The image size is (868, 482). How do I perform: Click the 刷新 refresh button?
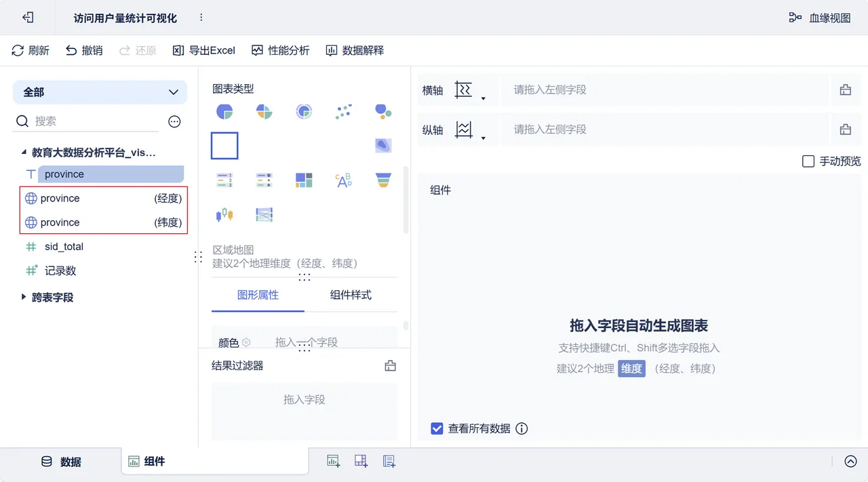(31, 50)
